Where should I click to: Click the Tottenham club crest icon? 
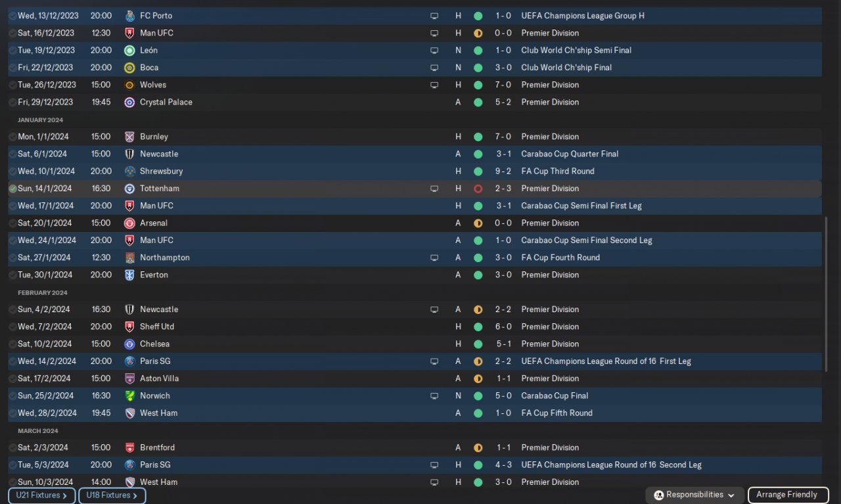129,189
